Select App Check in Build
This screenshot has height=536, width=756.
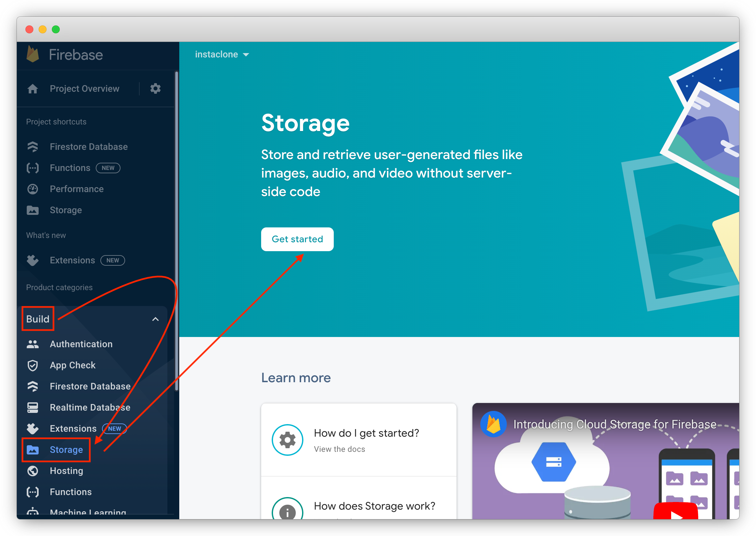[x=73, y=365]
